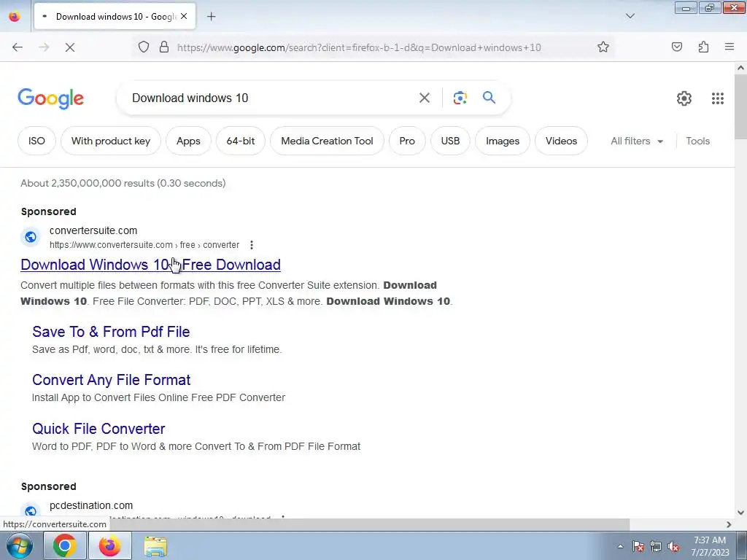747x560 pixels.
Task: Click the scroll down arrow
Action: [740, 513]
